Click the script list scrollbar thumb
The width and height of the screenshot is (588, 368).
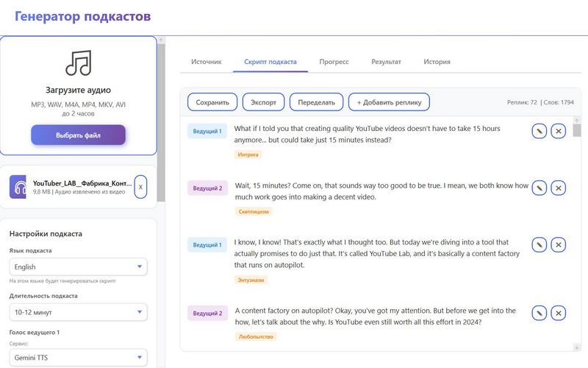[577, 130]
